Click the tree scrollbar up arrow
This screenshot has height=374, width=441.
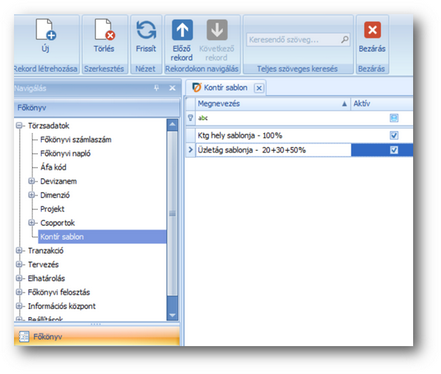click(172, 125)
